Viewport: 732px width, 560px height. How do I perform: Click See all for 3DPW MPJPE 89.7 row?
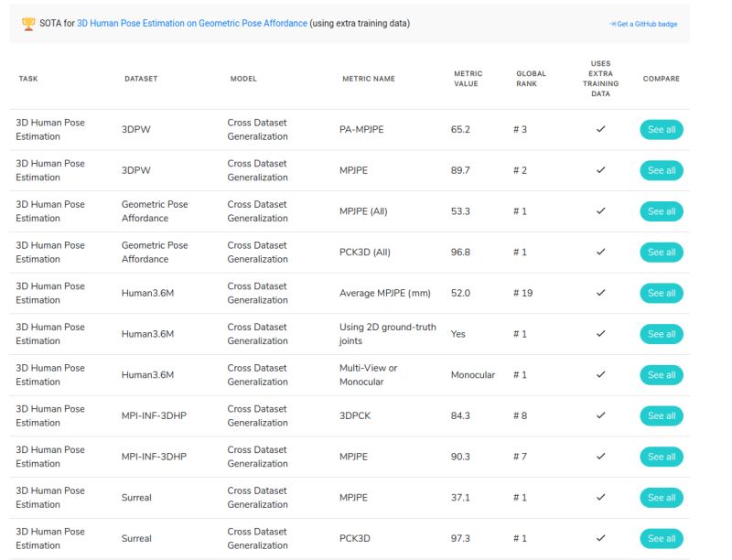(661, 170)
